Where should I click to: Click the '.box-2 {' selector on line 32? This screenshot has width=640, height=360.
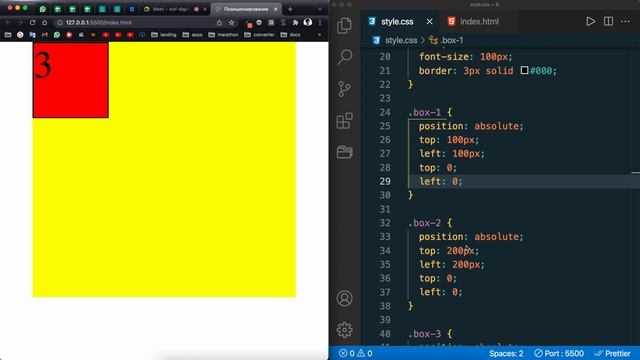[x=430, y=223]
